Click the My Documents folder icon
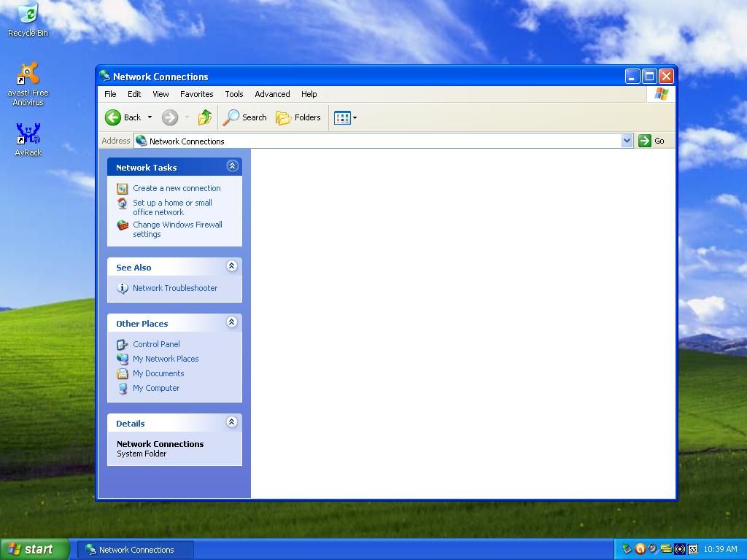747x560 pixels. (123, 374)
